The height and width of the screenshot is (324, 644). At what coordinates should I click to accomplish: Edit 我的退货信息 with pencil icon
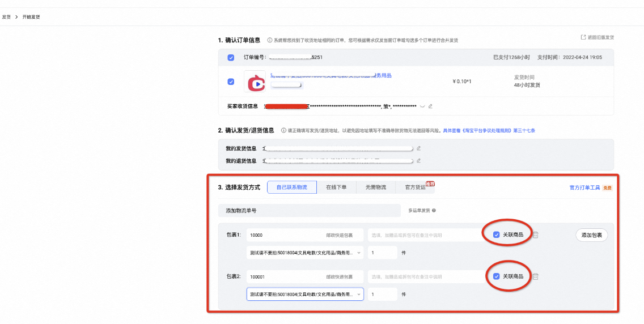(x=418, y=161)
